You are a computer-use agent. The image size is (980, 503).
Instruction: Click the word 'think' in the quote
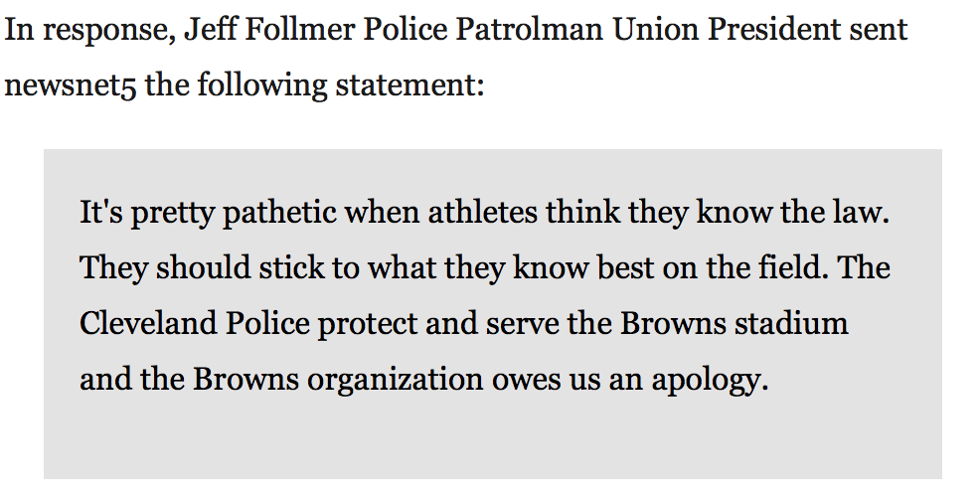click(583, 212)
